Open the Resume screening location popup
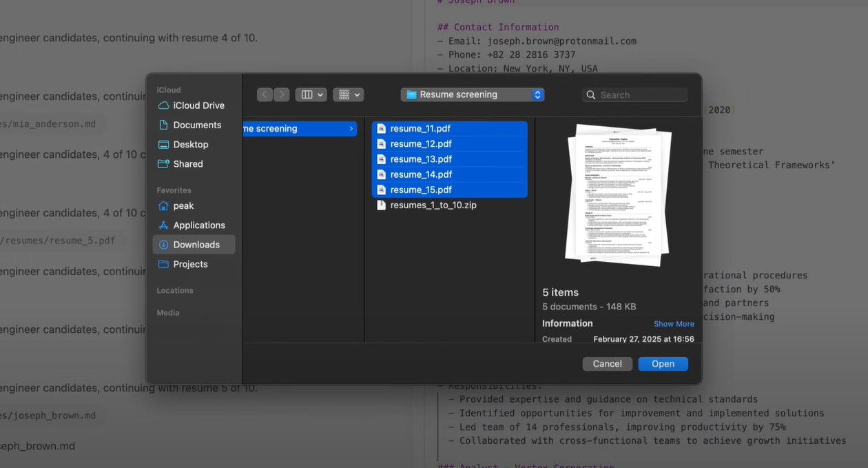This screenshot has height=468, width=868. [x=473, y=94]
